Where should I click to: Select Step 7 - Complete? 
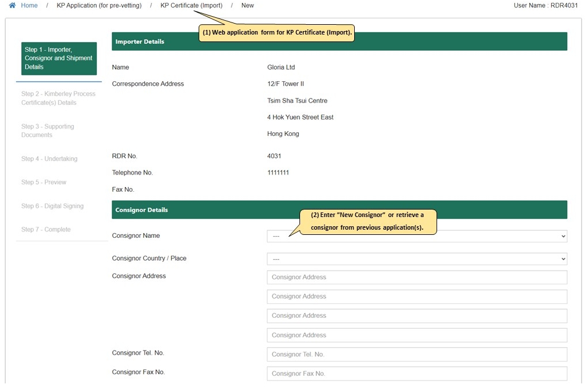(x=45, y=230)
